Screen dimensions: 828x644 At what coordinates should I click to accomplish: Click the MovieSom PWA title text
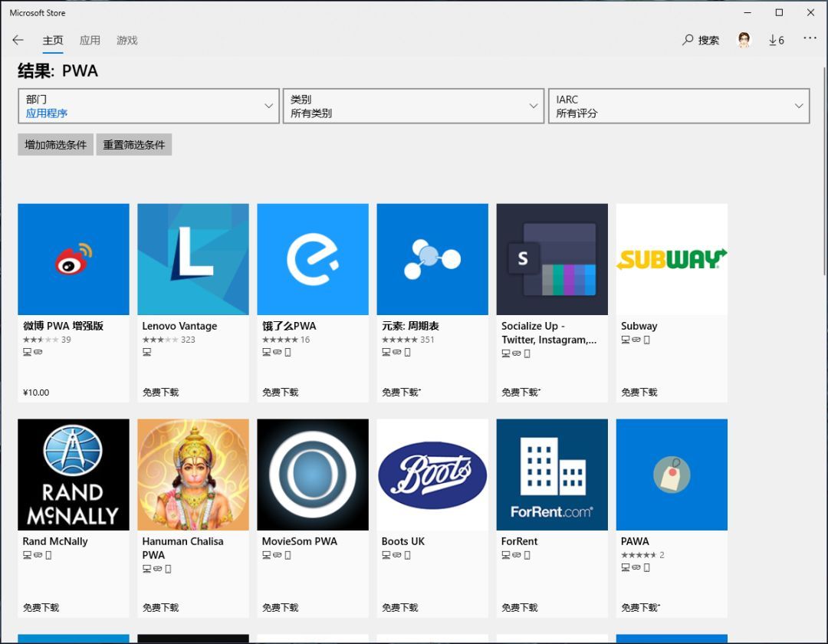300,541
